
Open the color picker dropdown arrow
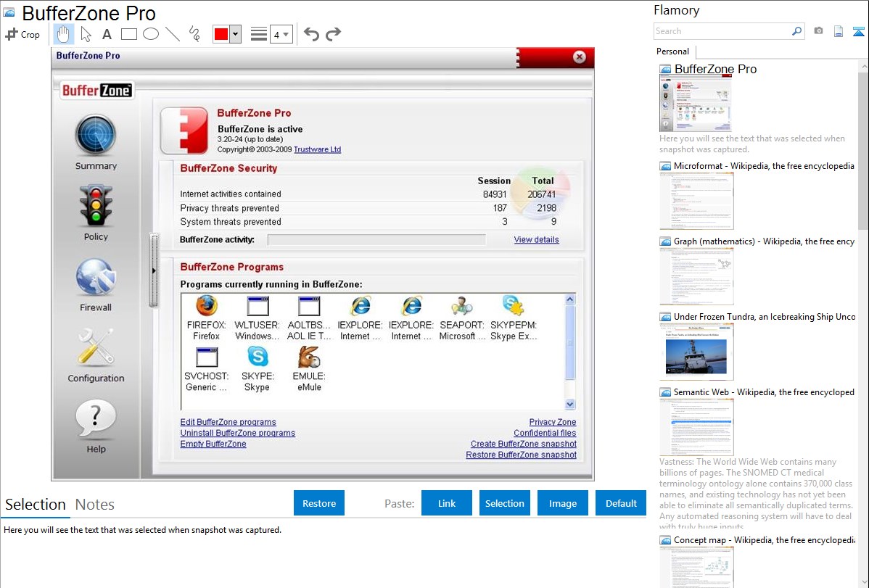point(235,34)
